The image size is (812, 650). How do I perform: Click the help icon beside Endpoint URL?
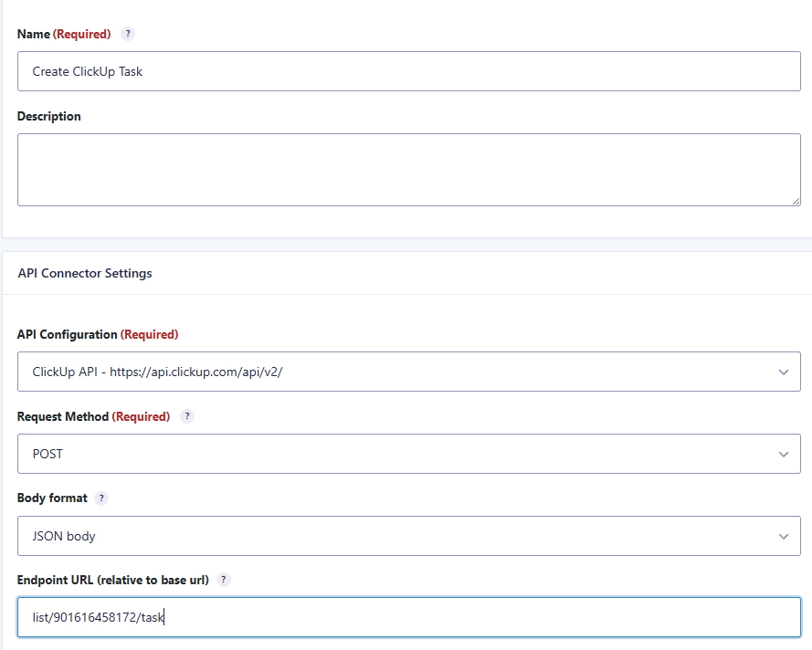coord(223,580)
